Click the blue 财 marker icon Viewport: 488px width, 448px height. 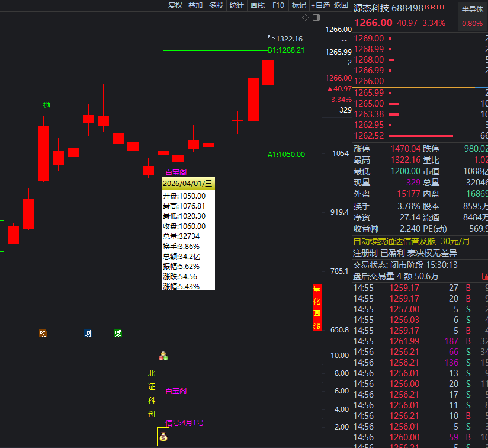[88, 334]
